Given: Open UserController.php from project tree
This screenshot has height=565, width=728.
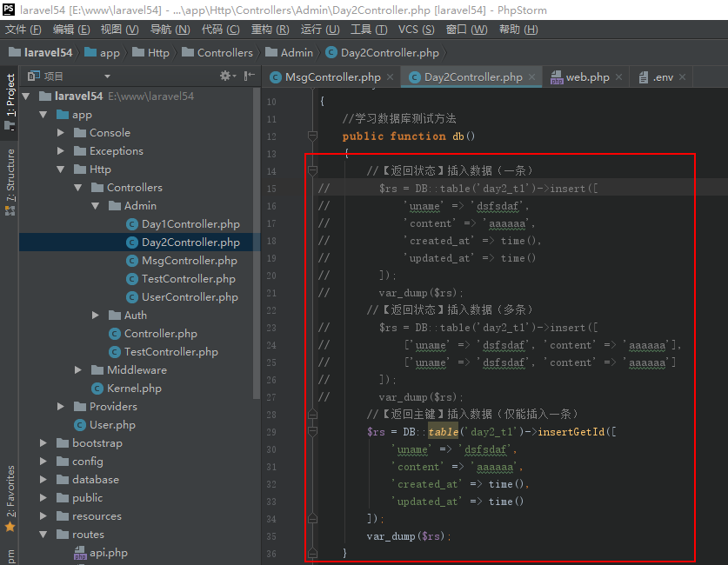Looking at the screenshot, I should tap(190, 297).
